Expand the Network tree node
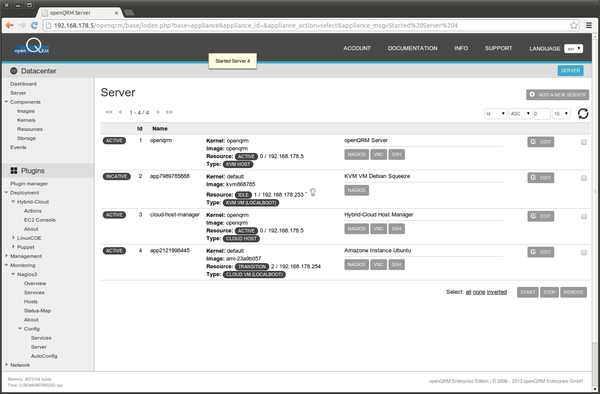600x394 pixels. pos(6,365)
